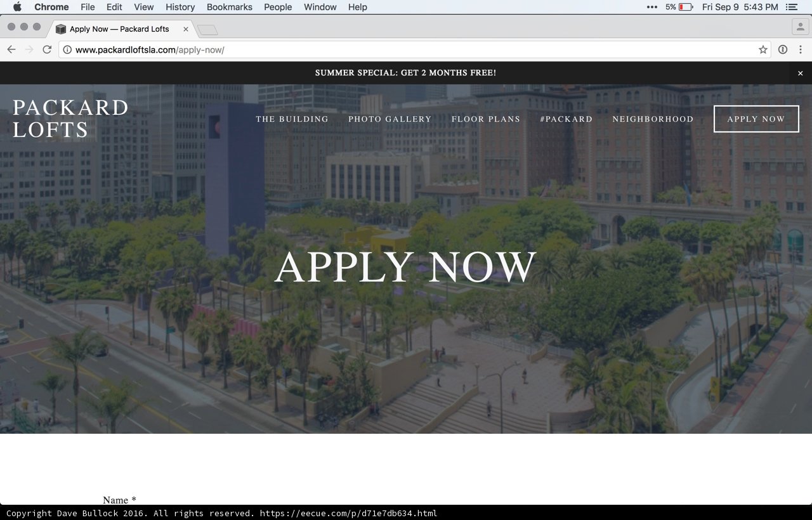Screen dimensions: 812x520
Task: Open the Edit menu
Action: tap(114, 7)
